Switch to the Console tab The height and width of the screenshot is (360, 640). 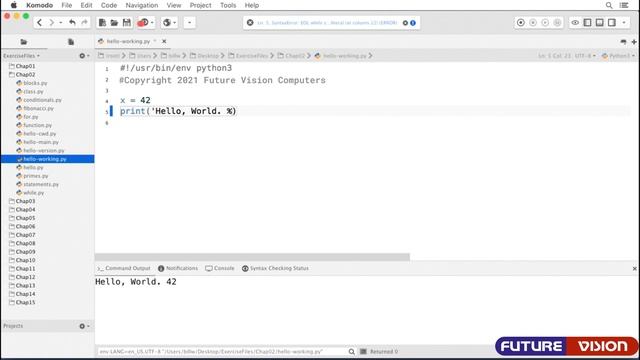220,268
